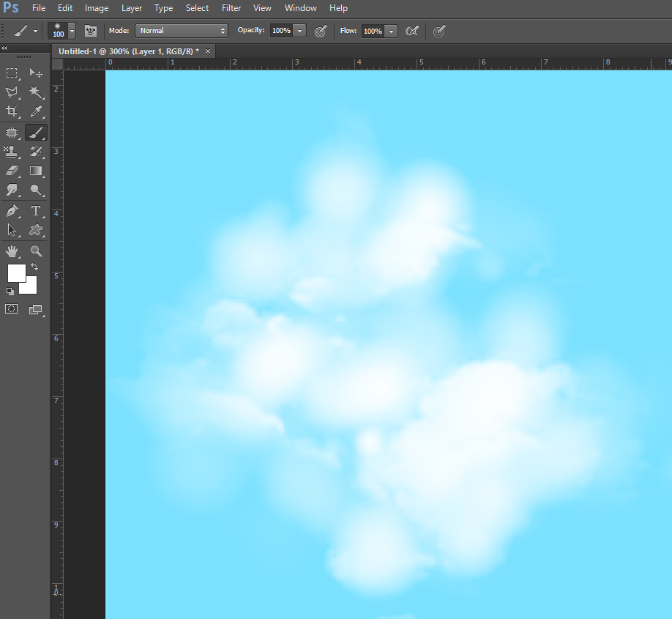Switch to the Untitled-1 document tab
The image size is (672, 619).
(x=129, y=51)
